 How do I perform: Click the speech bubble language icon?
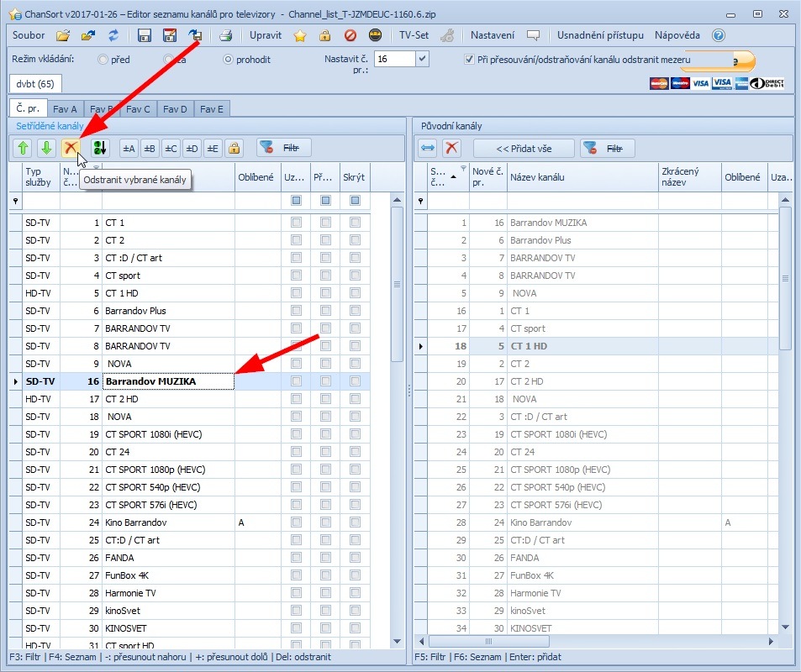click(534, 35)
